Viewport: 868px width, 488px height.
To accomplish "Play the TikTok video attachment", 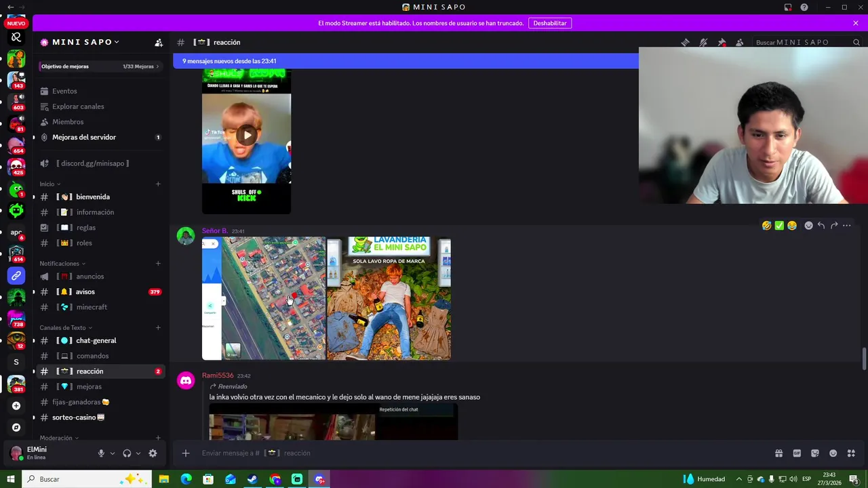I will coord(247,135).
